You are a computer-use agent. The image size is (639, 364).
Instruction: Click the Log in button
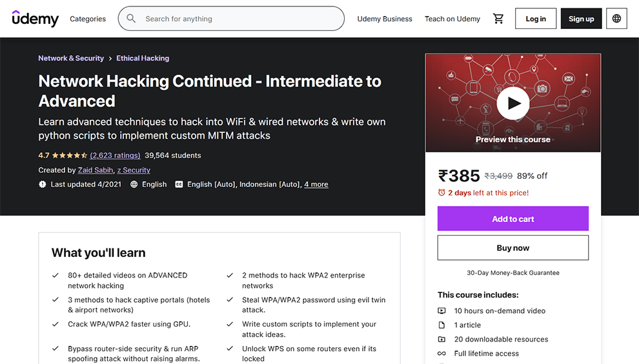point(536,19)
